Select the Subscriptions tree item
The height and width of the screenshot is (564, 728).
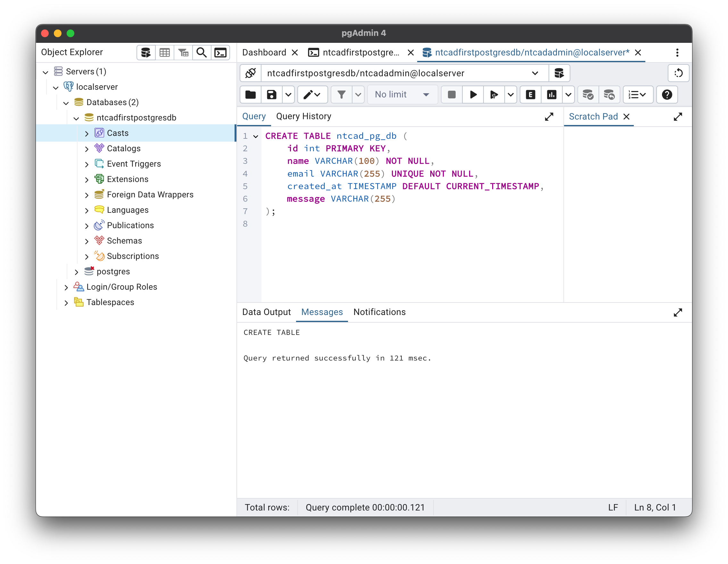(x=133, y=256)
